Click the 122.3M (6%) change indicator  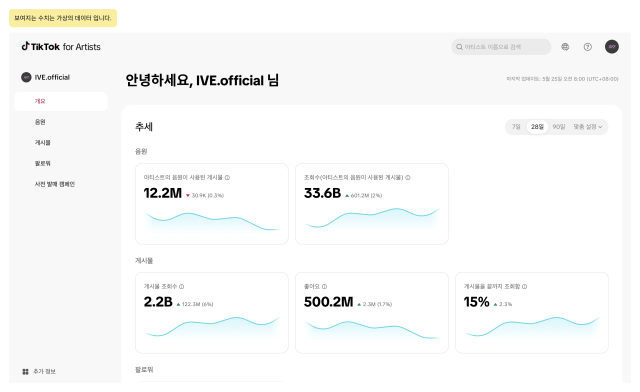[x=195, y=304]
